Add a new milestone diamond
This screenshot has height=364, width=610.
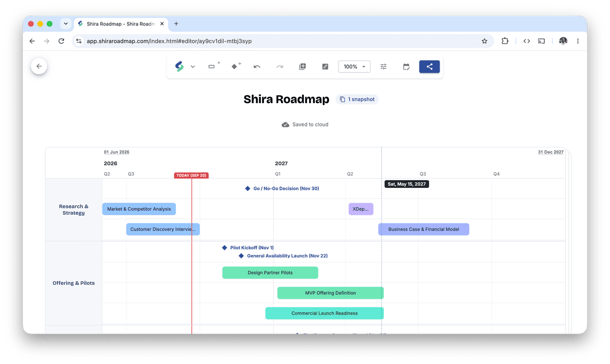click(236, 67)
